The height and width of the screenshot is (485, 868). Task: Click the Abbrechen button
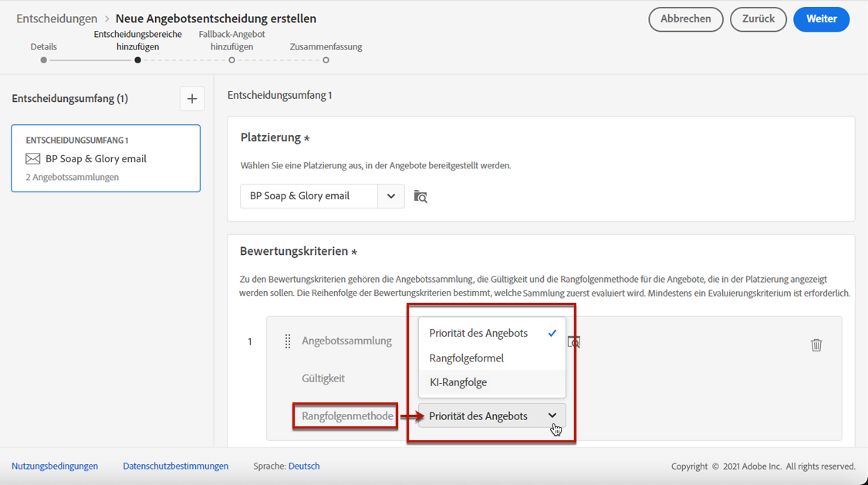click(686, 19)
